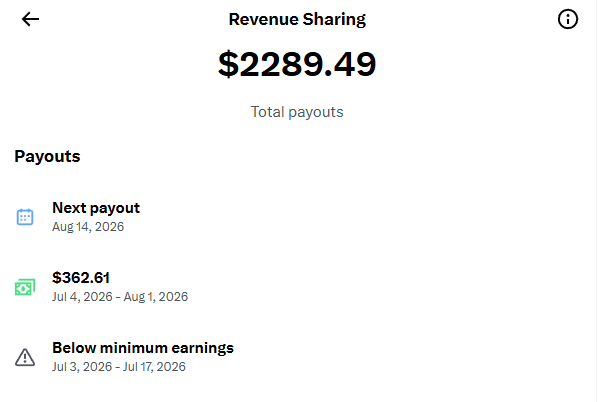The height and width of the screenshot is (402, 615).
Task: Click the empty area right of the $362.61 row
Action: pyautogui.click(x=392, y=287)
